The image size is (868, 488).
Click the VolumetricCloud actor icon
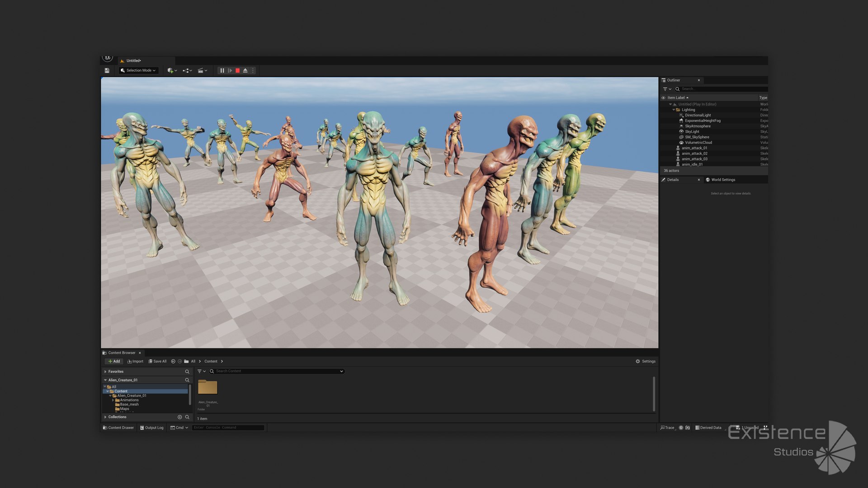pos(681,142)
